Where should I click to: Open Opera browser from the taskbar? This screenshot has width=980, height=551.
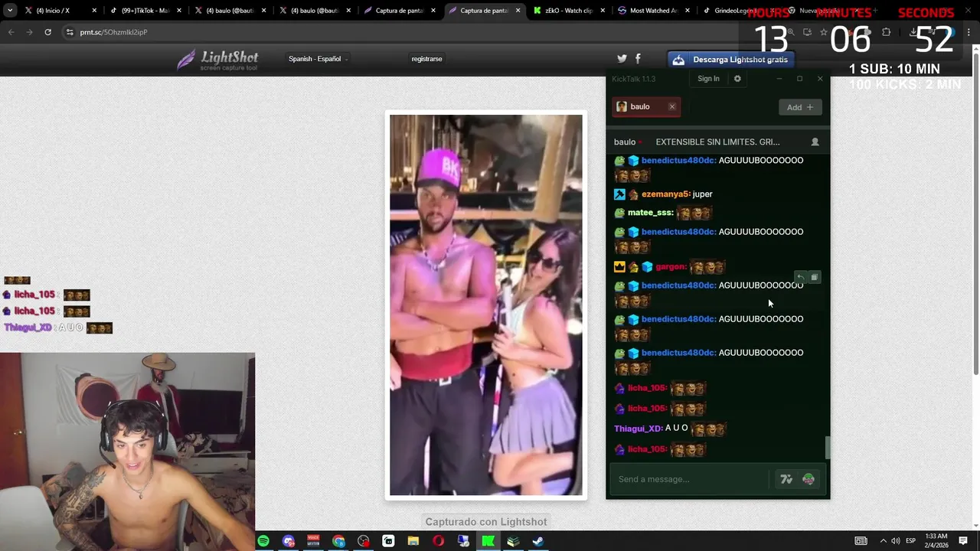click(x=438, y=541)
